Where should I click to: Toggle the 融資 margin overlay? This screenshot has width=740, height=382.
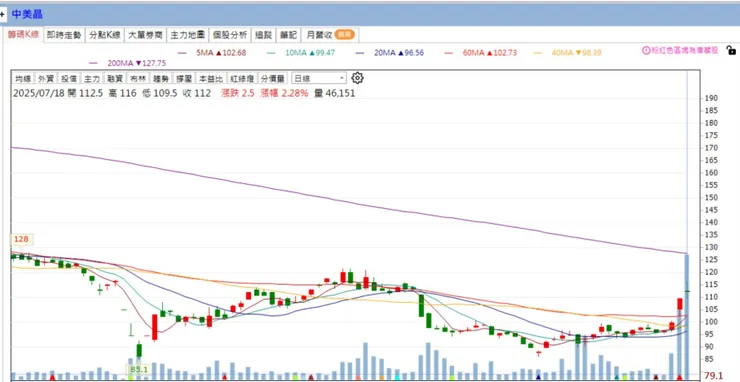coord(115,78)
